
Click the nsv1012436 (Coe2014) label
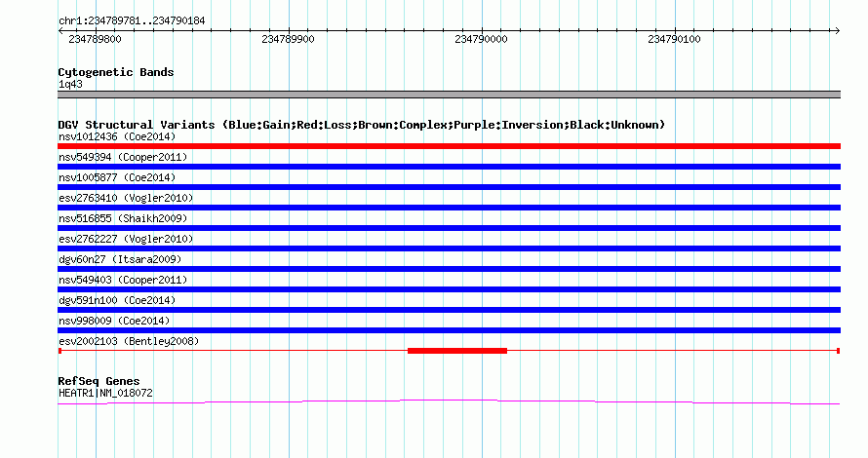[x=117, y=136]
